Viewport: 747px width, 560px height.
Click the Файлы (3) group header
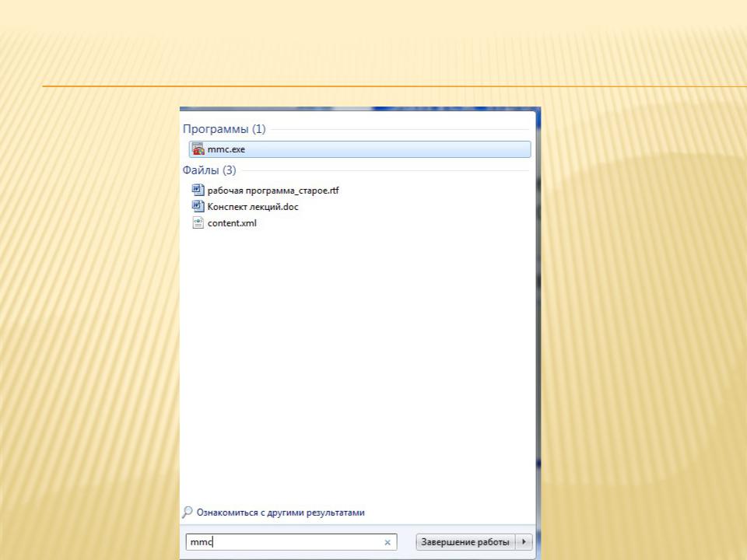(x=209, y=170)
